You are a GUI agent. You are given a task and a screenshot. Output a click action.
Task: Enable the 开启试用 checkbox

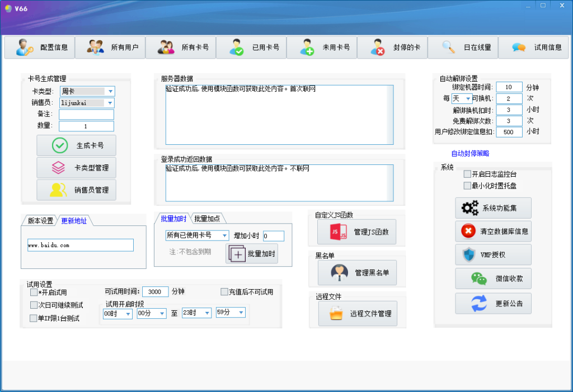(34, 292)
